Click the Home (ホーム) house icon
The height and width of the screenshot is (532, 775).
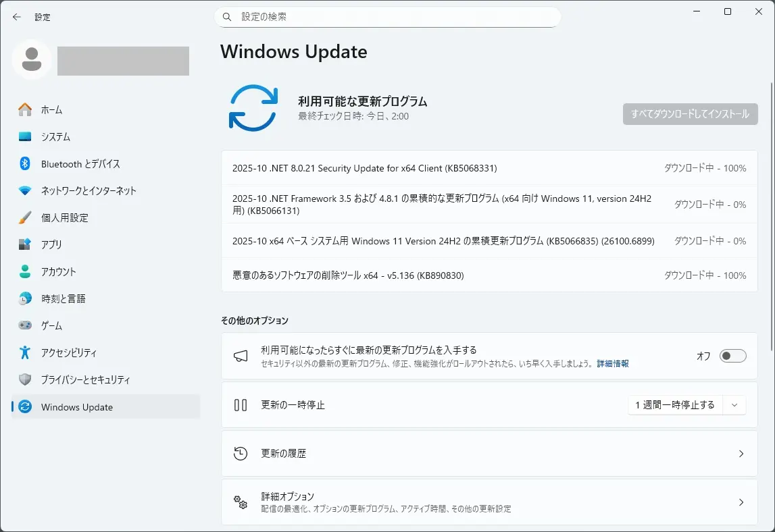click(25, 109)
